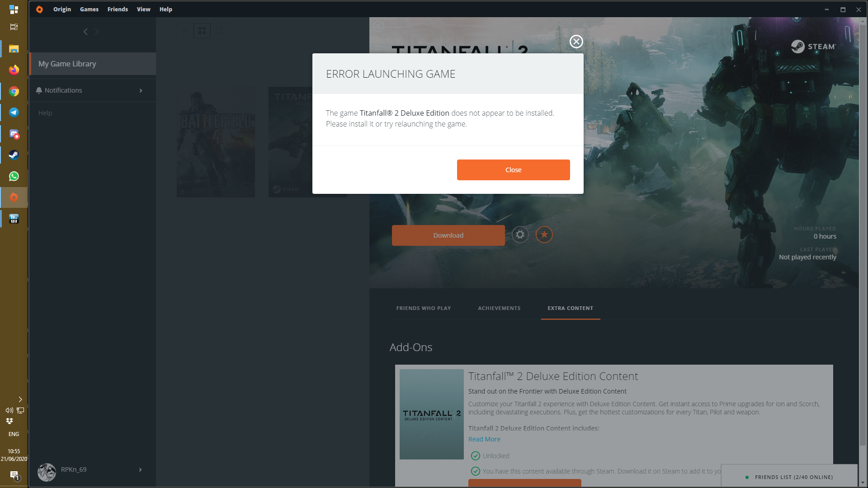Image resolution: width=868 pixels, height=488 pixels.
Task: Open game settings gear icon
Action: click(x=520, y=235)
